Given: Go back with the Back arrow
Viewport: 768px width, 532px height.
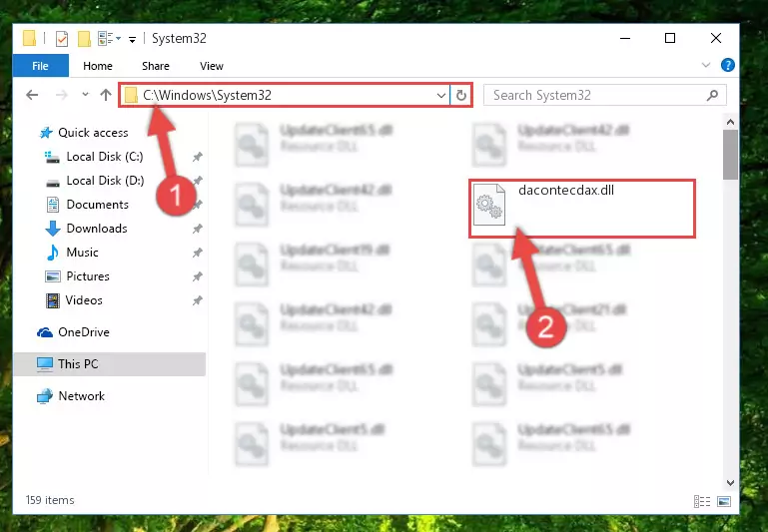Looking at the screenshot, I should [x=32, y=95].
